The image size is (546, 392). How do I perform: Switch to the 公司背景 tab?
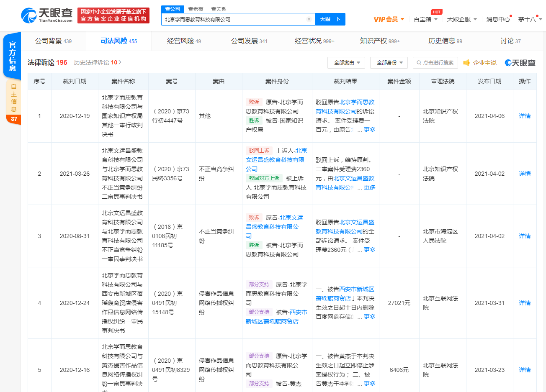(53, 41)
